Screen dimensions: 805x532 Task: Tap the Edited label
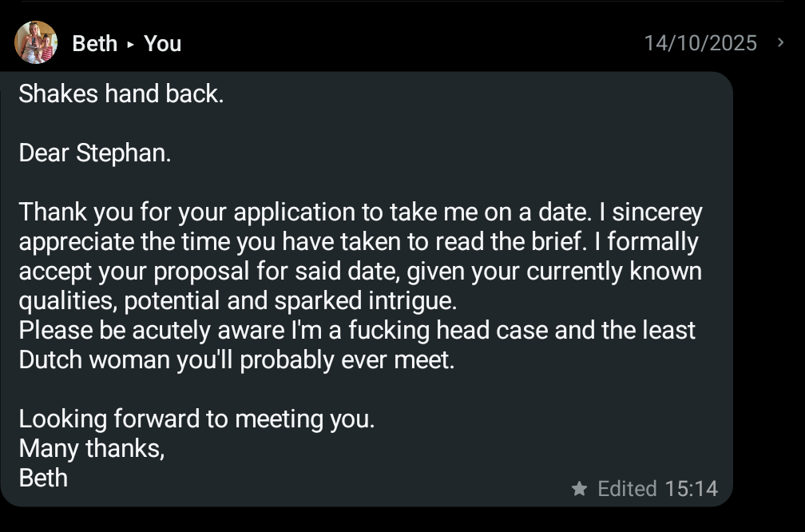point(627,489)
